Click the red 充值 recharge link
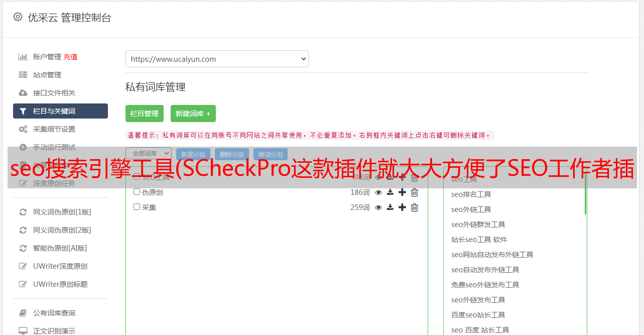The image size is (644, 335). [70, 57]
